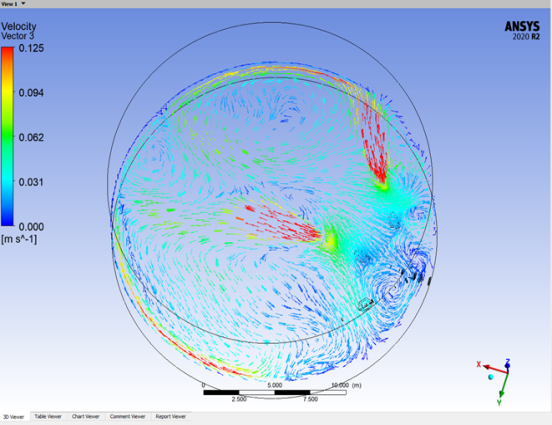Select the Report Viewer tab
The width and height of the screenshot is (552, 425).
(x=171, y=417)
